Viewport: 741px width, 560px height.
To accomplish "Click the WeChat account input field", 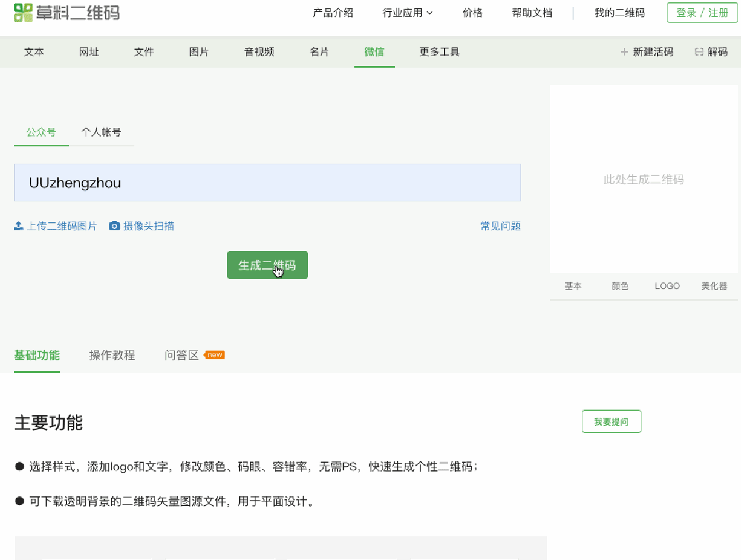I will 267,183.
